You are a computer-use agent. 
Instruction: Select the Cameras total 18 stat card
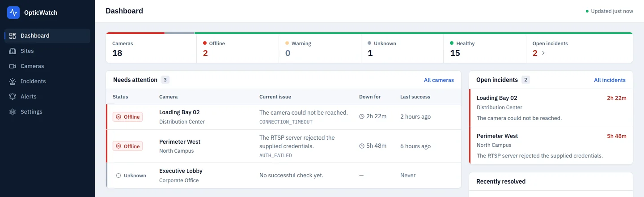[151, 48]
